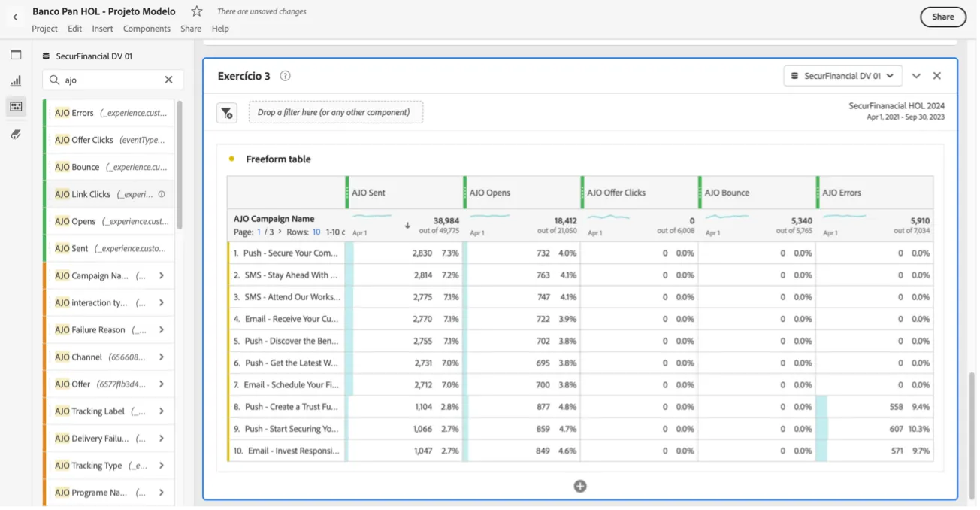Open the Exercício 3 help question icon
Image resolution: width=980 pixels, height=510 pixels.
[x=286, y=76]
